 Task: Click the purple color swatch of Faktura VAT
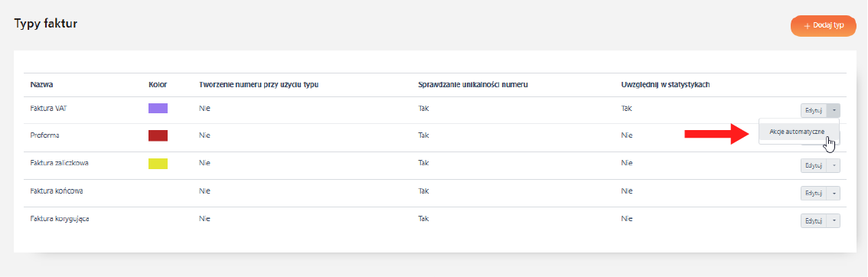pyautogui.click(x=158, y=109)
